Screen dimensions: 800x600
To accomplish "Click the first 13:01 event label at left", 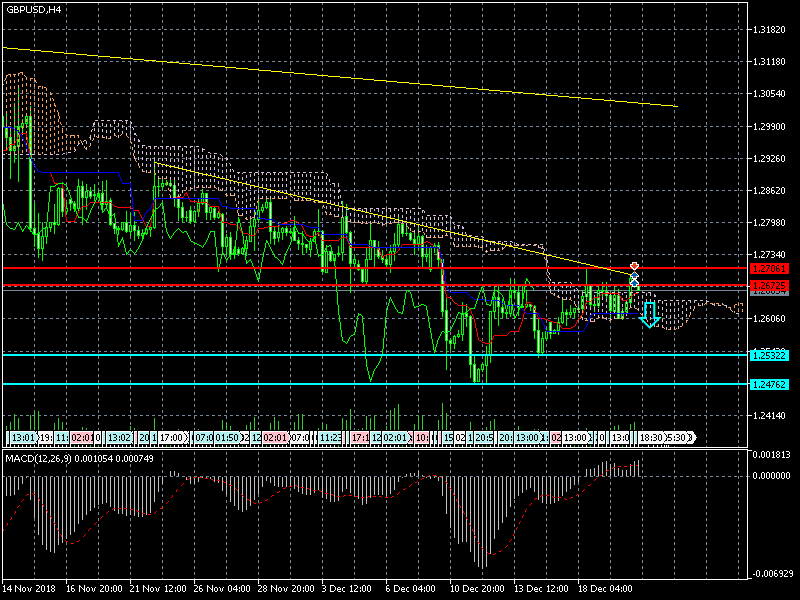I will click(22, 438).
